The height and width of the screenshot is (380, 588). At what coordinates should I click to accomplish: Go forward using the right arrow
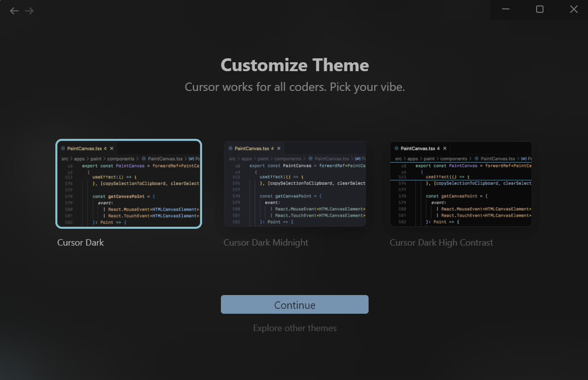pos(29,11)
